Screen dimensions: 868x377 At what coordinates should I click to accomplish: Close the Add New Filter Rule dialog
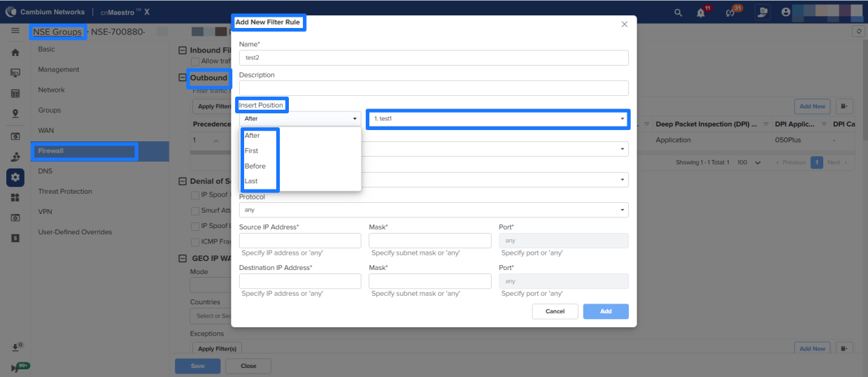point(625,24)
